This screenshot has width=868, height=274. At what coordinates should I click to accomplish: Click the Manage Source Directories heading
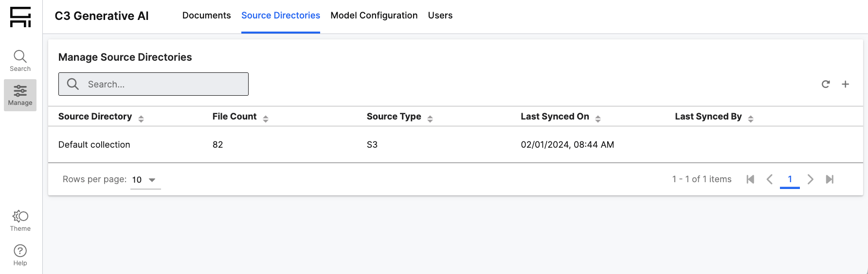[x=125, y=57]
